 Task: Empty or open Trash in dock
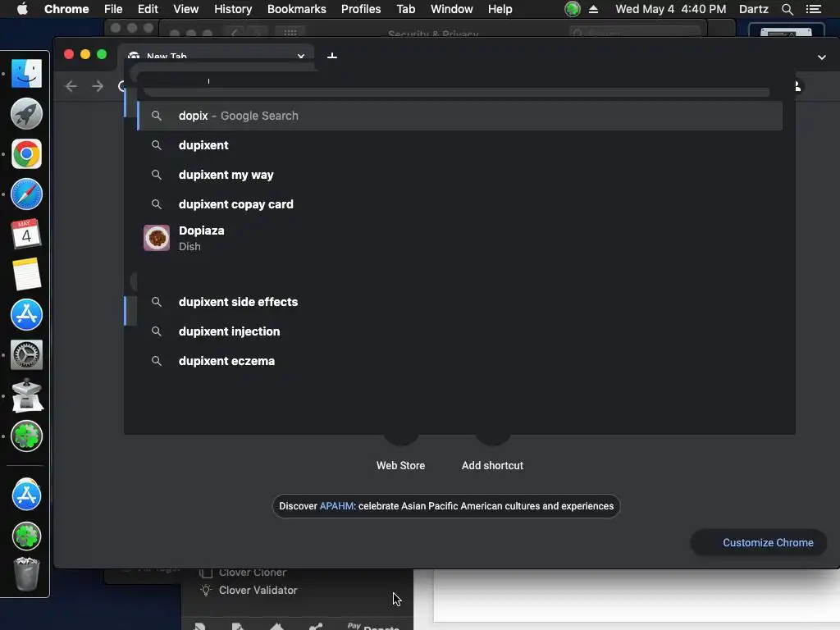tap(26, 574)
